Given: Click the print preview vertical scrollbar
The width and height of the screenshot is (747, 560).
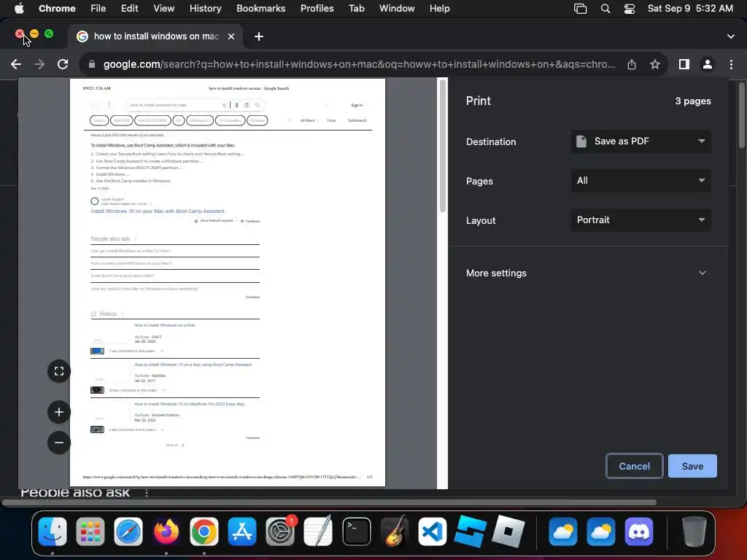Looking at the screenshot, I should [x=443, y=146].
